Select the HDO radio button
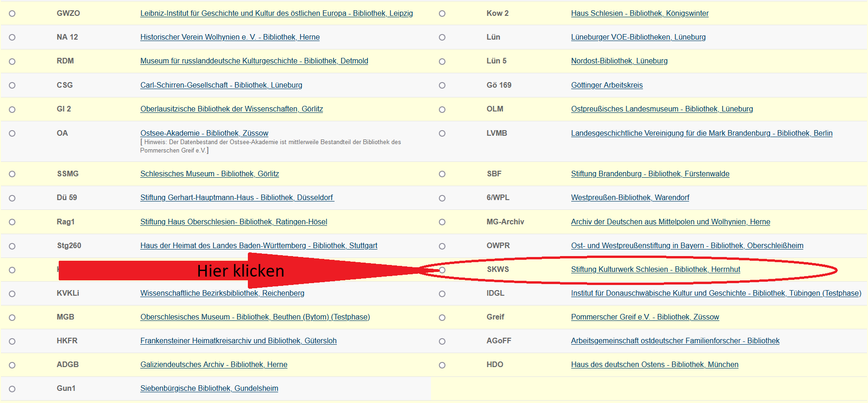 pos(442,365)
